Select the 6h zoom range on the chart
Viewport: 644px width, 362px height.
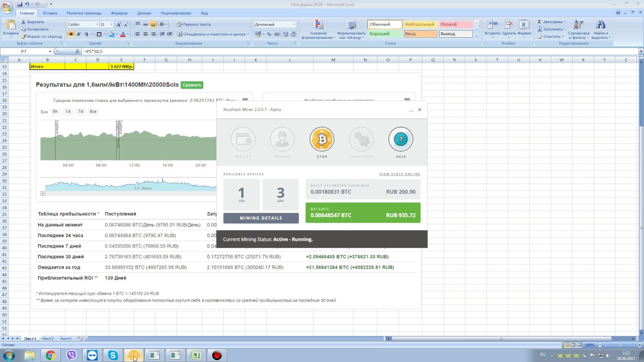click(x=55, y=112)
